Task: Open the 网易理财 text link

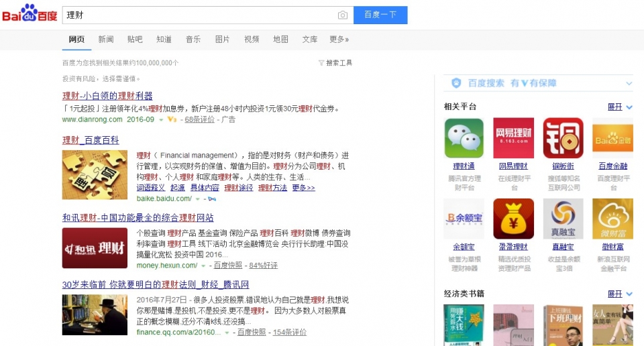Action: (x=513, y=166)
